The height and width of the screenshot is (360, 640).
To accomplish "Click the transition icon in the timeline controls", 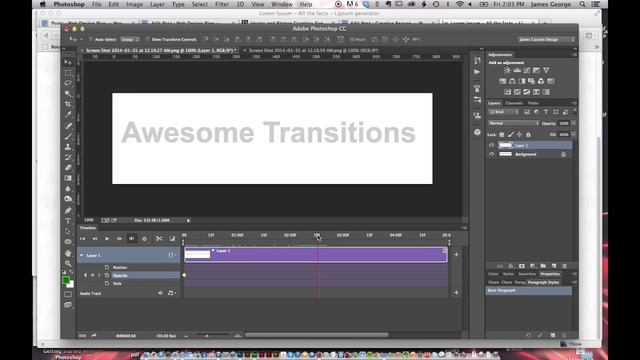I will click(x=172, y=238).
